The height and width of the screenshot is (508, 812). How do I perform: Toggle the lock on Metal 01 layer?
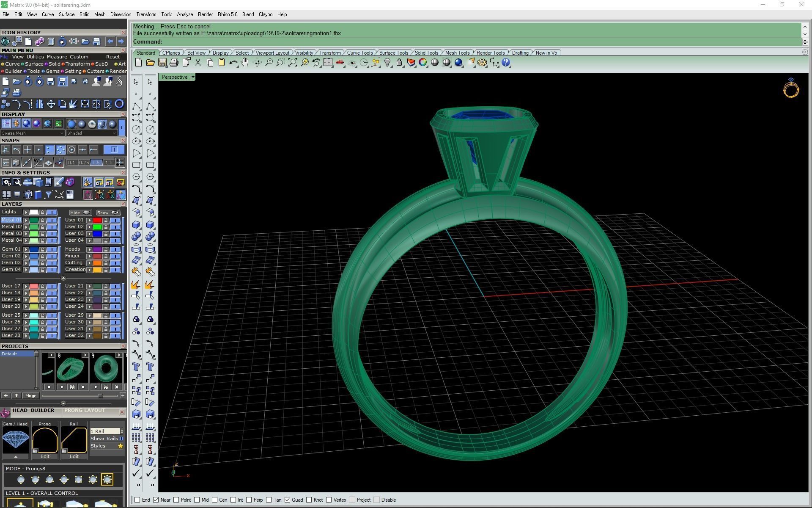(42, 220)
